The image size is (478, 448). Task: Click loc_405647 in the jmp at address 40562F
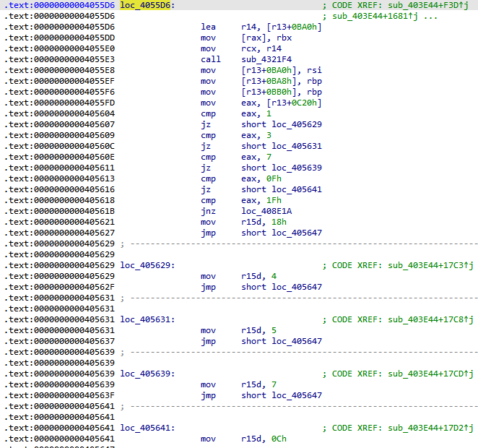point(297,287)
